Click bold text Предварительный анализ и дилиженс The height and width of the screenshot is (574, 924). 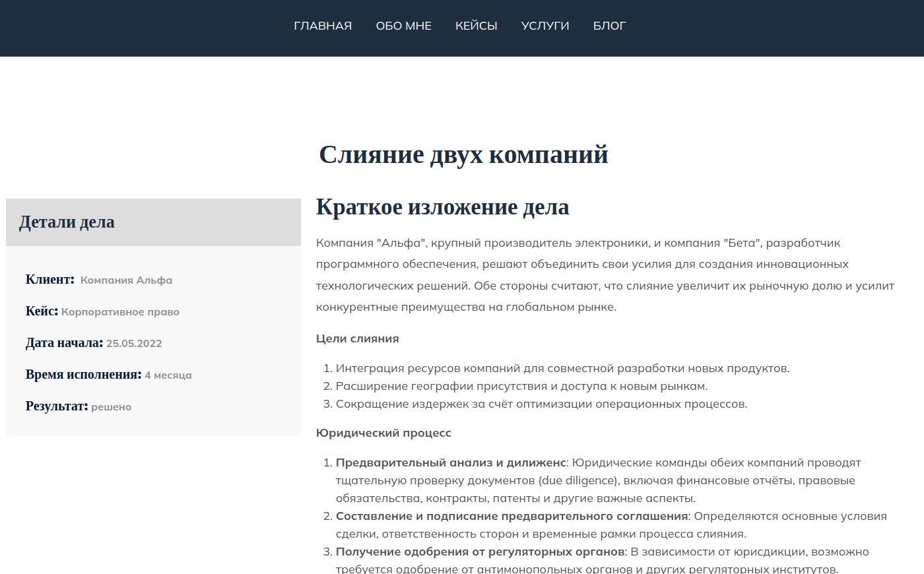coord(451,462)
